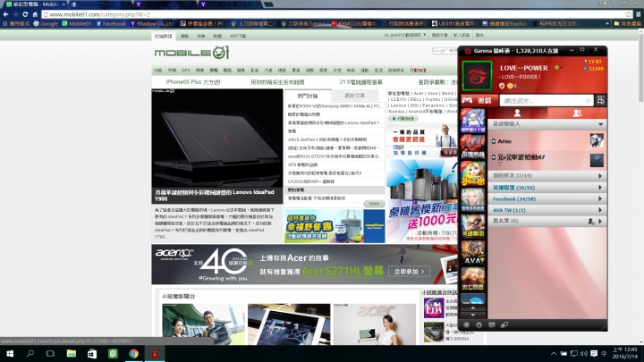Viewport: 644px width, 362px height.
Task: Open taskbar search magnifier
Action: click(30, 353)
